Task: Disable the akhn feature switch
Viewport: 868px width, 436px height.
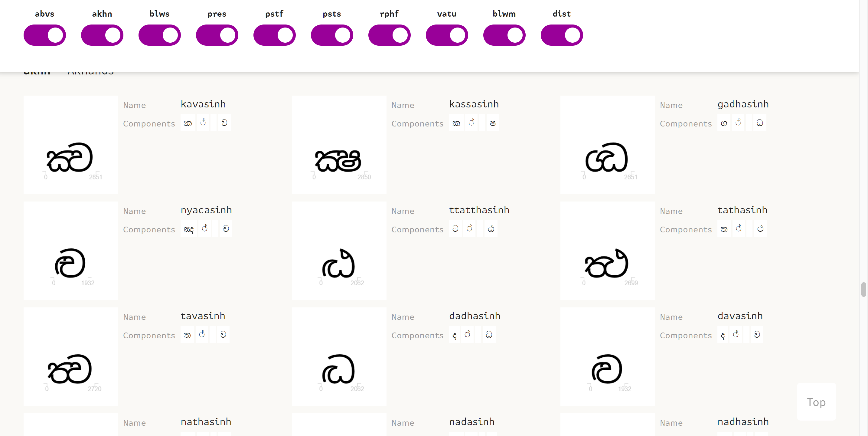Action: coord(102,35)
